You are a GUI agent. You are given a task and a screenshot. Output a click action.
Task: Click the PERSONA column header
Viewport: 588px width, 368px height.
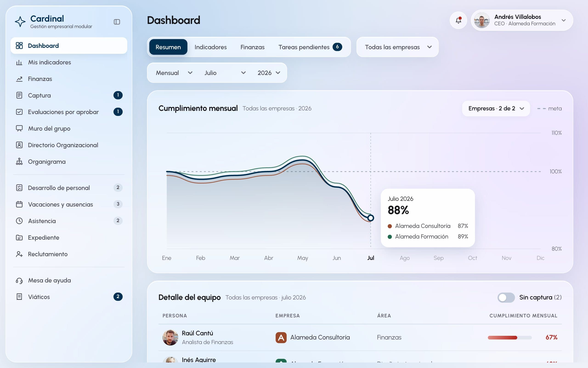pyautogui.click(x=175, y=316)
